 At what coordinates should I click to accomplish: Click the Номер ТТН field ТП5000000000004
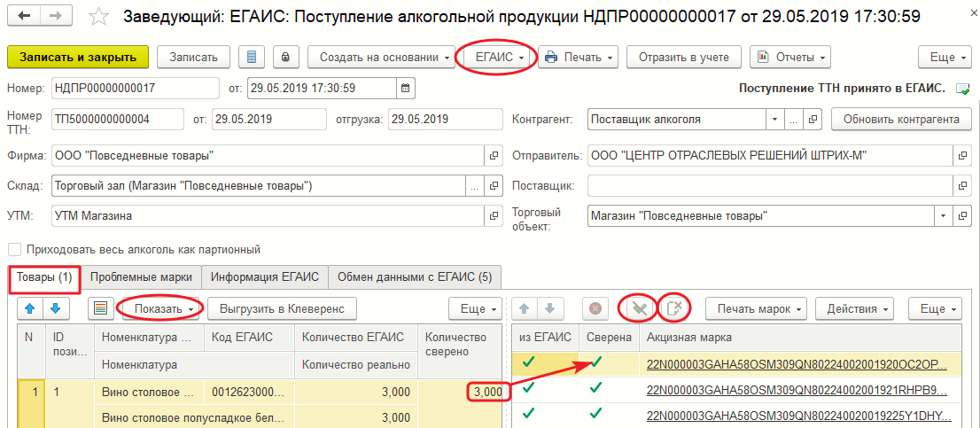coord(117,120)
